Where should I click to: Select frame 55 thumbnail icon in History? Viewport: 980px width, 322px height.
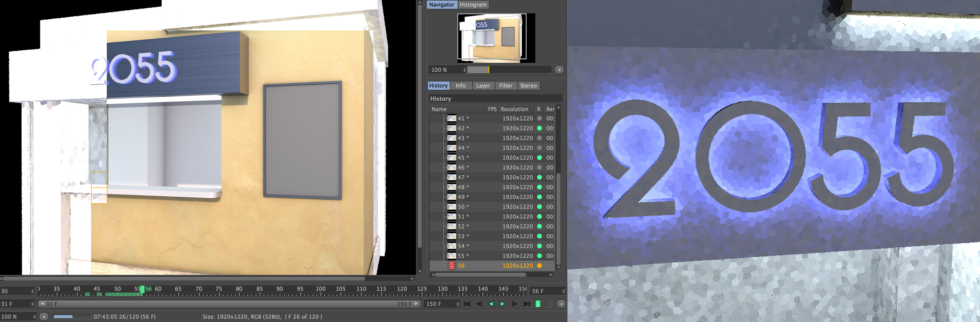tap(451, 256)
